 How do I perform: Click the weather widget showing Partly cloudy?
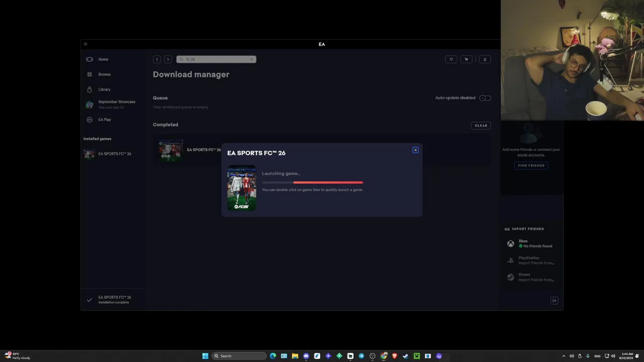click(x=18, y=356)
